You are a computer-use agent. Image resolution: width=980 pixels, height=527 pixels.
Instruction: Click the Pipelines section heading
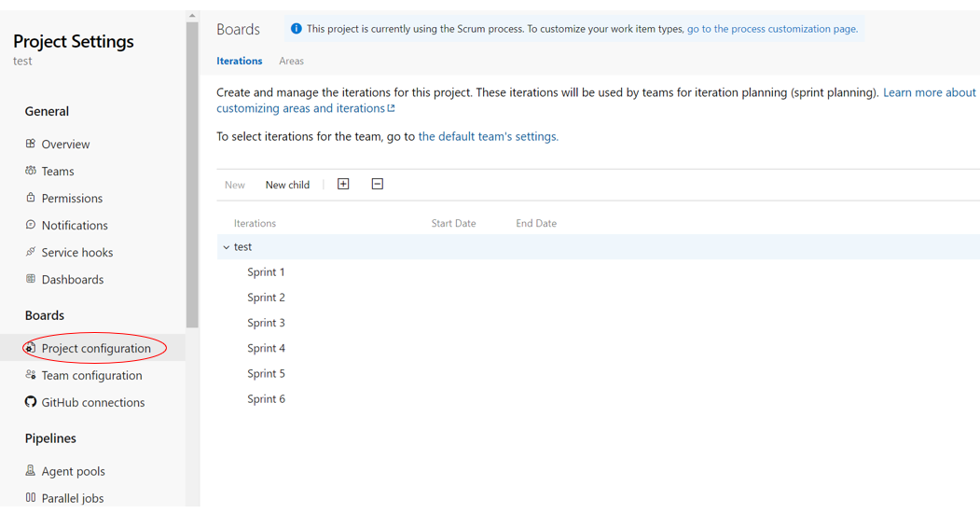click(50, 438)
